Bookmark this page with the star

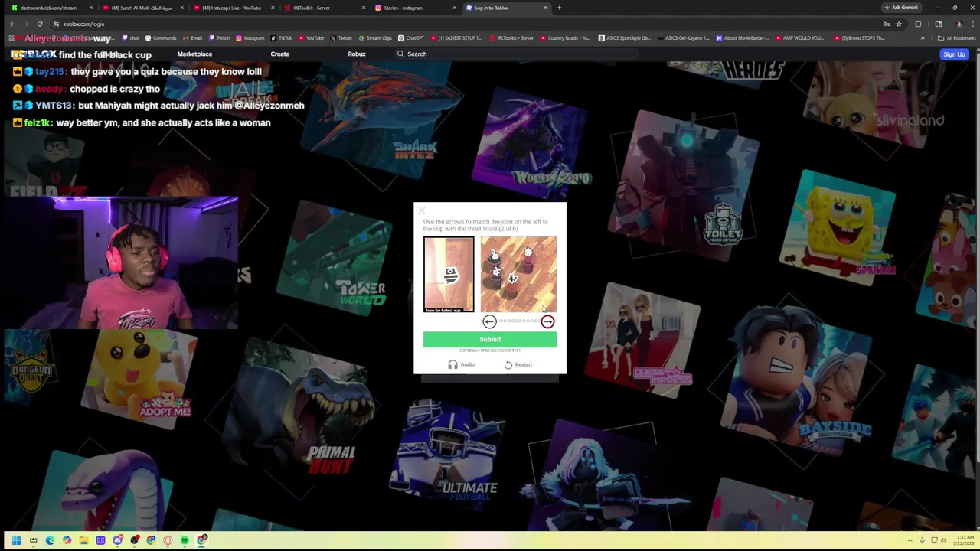(x=899, y=24)
